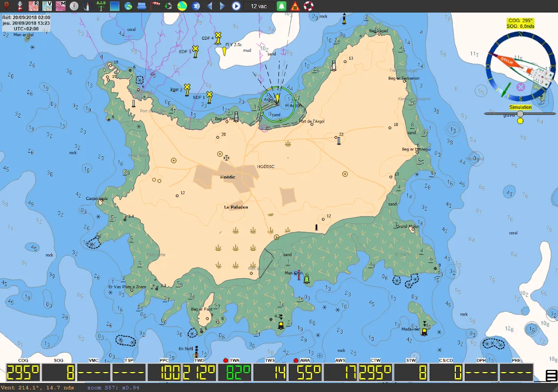Step to previous time with left arrow

coord(209,6)
